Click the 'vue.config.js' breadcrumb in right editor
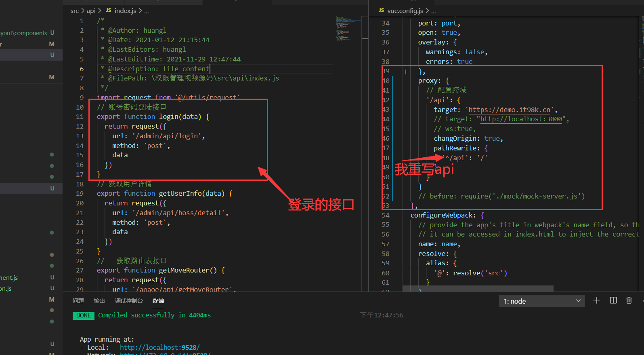The height and width of the screenshot is (355, 644). tap(405, 11)
